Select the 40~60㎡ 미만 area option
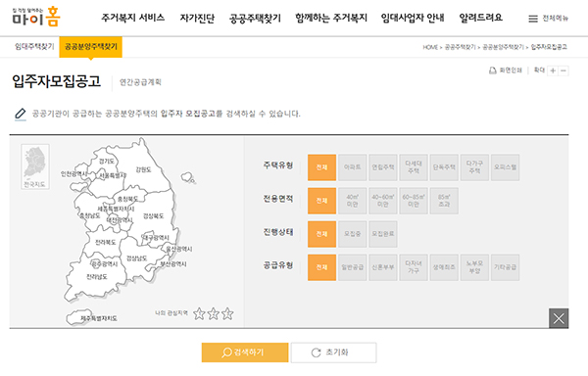 click(383, 201)
